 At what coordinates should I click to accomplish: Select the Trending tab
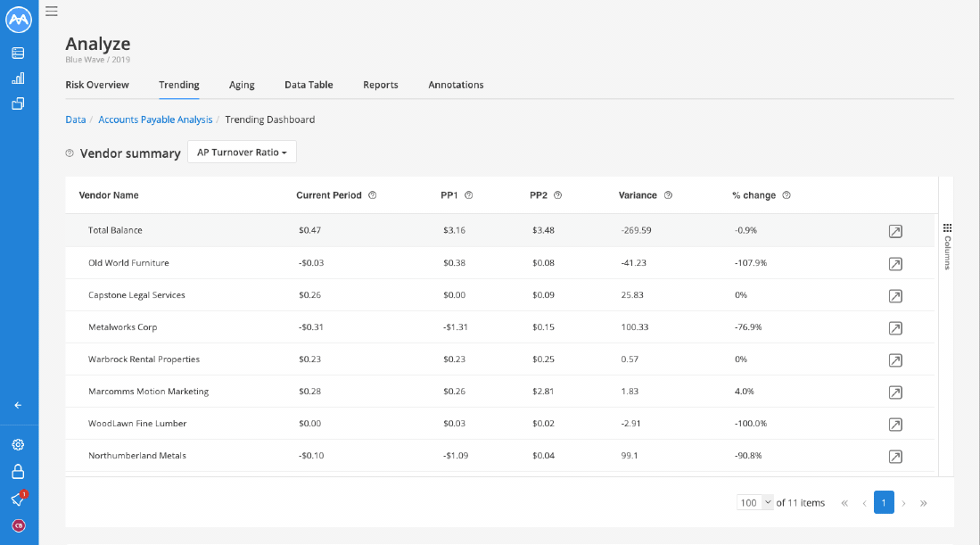point(178,85)
